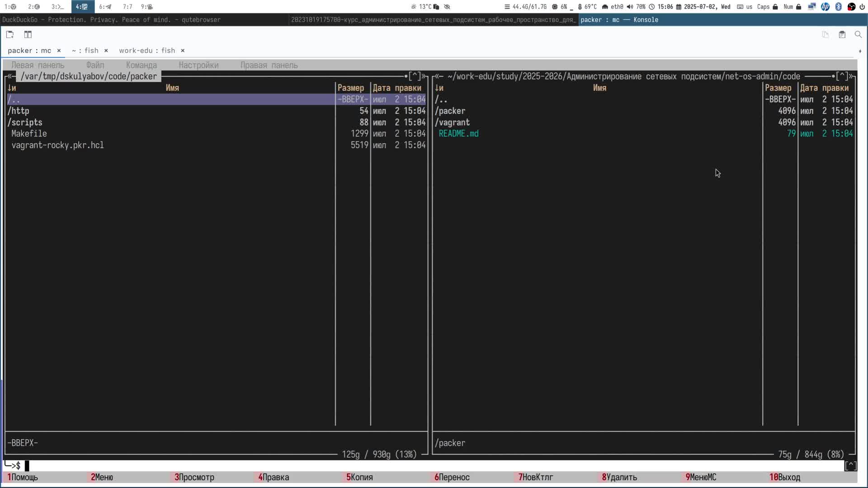Switch to workspace 2 browser icon
This screenshot has height=488, width=868.
coord(34,7)
